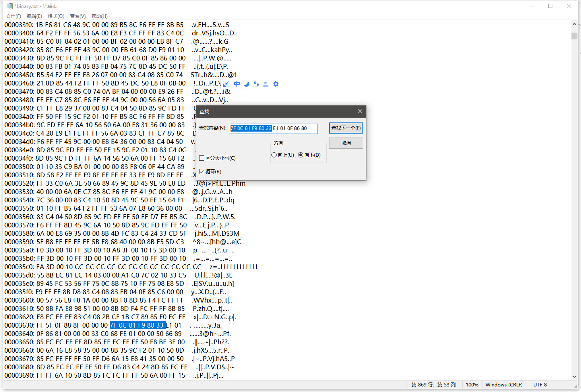Open IME settings gear icon
This screenshot has height=392, width=581.
276,84
